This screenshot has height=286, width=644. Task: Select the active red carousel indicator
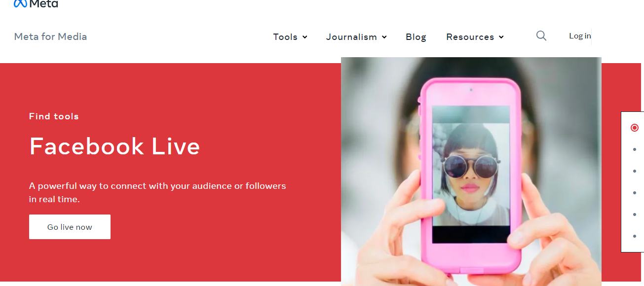click(x=635, y=128)
